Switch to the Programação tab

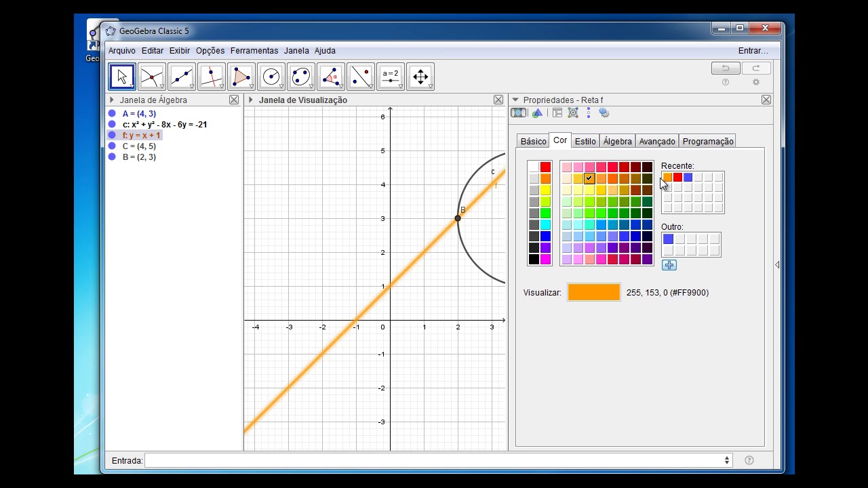(708, 141)
